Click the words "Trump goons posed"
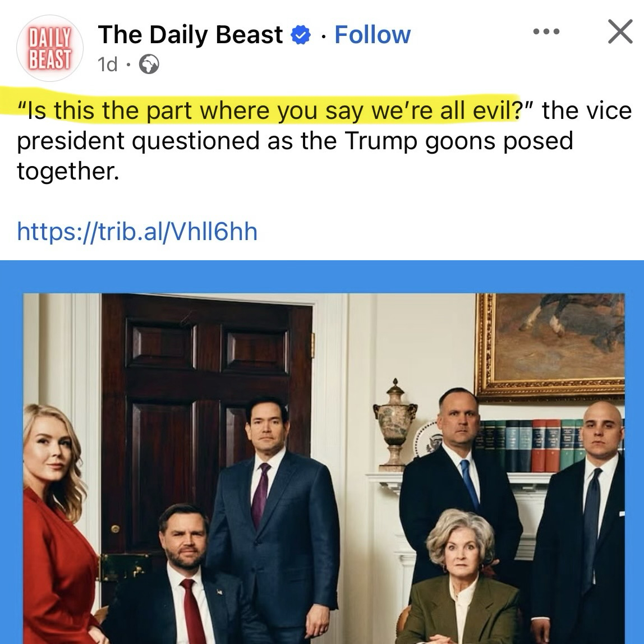644x644 pixels. 458,141
